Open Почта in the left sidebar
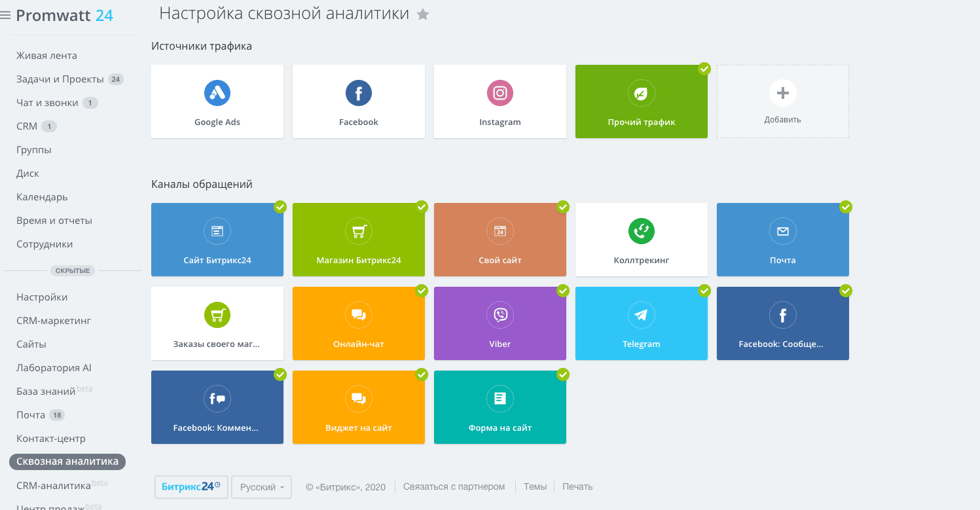The width and height of the screenshot is (980, 510). [31, 415]
